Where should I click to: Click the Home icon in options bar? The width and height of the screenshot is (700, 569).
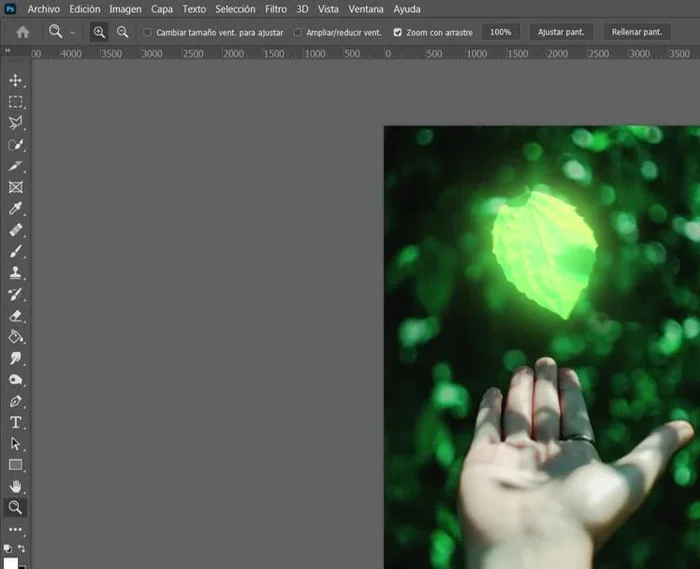click(x=22, y=32)
